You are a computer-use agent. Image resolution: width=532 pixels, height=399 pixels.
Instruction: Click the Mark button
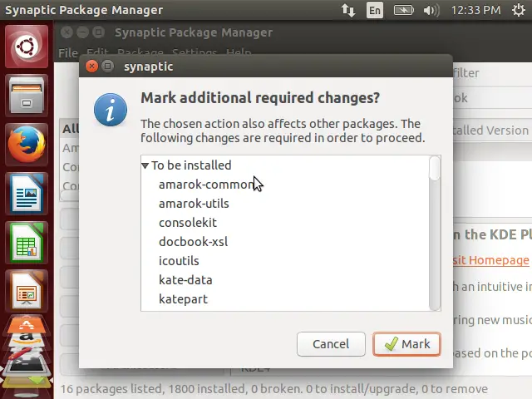pyautogui.click(x=406, y=344)
